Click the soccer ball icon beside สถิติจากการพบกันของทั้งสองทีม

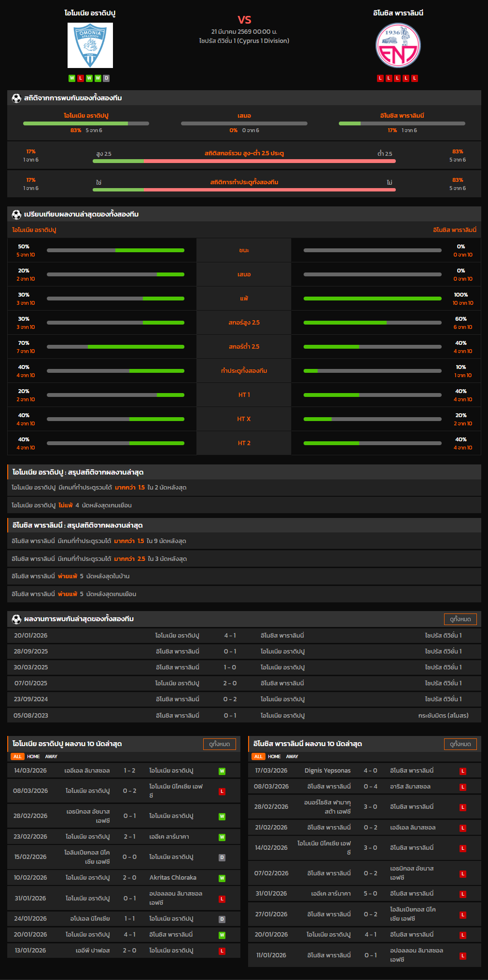(16, 98)
